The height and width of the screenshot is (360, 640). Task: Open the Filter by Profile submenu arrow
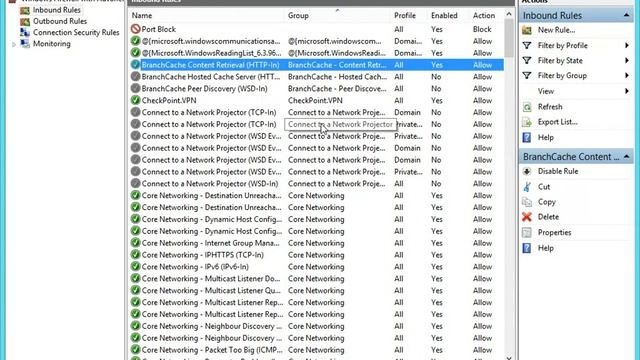click(627, 45)
